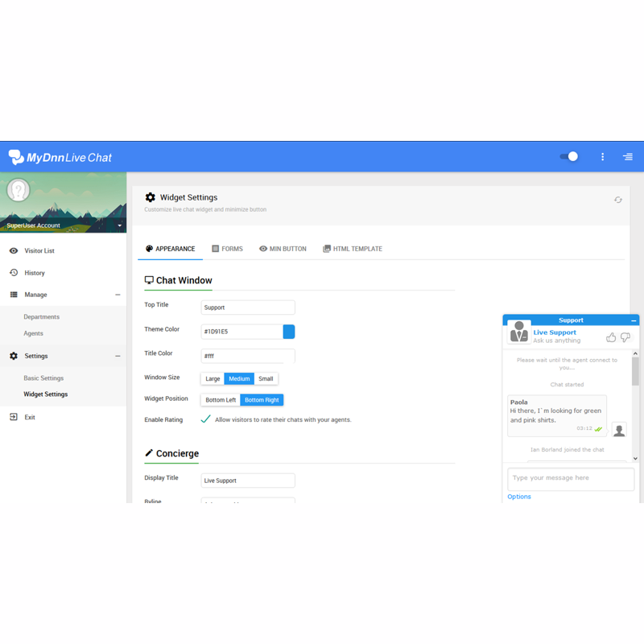Select Small window size
Screen dimensions: 644x644
pyautogui.click(x=266, y=378)
